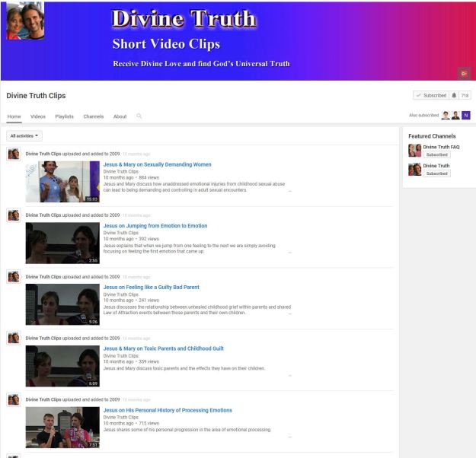Click uploader avatar for Jumping from Emotion post
Viewport: 476px width, 458px height.
pyautogui.click(x=14, y=215)
